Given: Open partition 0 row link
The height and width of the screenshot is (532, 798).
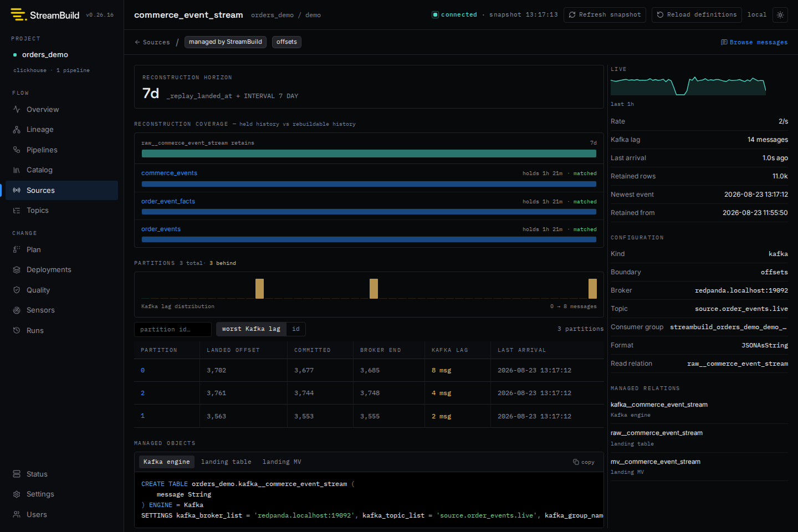Looking at the screenshot, I should click(142, 370).
